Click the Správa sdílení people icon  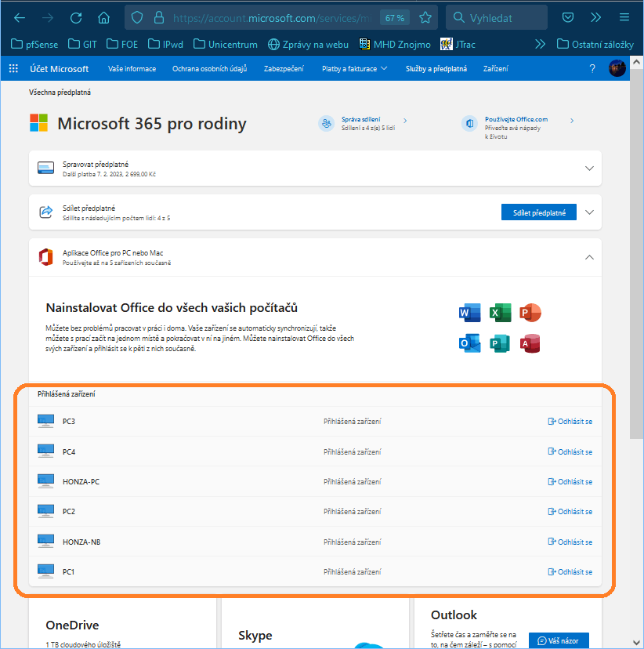click(327, 123)
